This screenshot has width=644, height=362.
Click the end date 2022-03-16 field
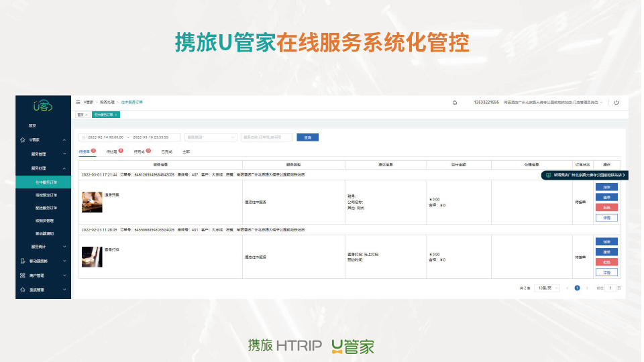150,137
